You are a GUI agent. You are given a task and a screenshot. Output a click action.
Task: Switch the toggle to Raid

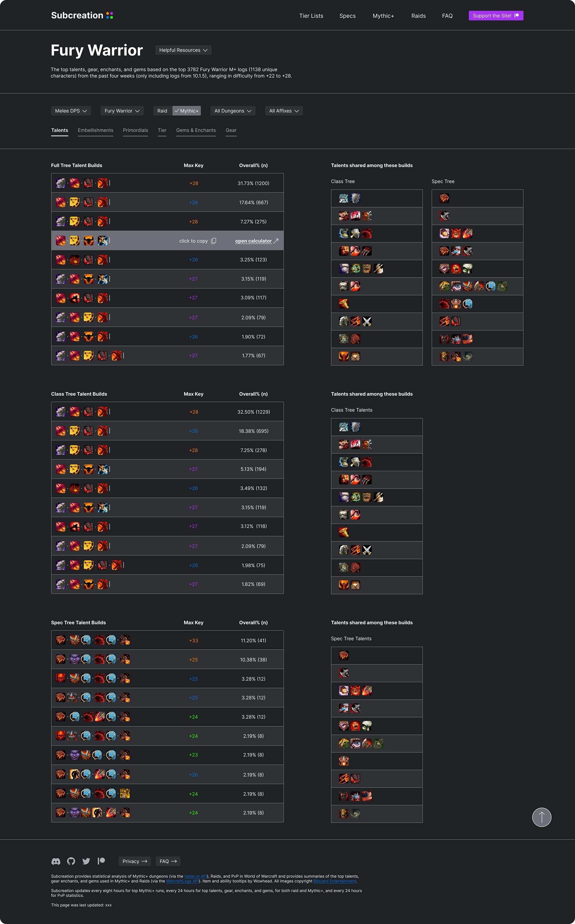pos(162,111)
